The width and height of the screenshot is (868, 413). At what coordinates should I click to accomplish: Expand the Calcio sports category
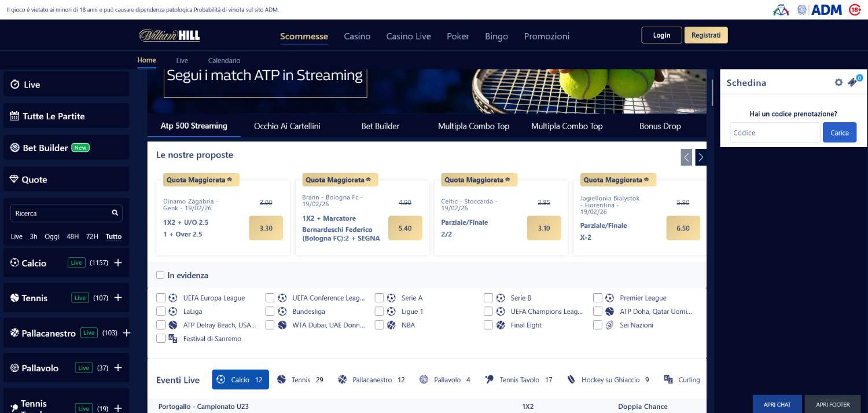point(117,263)
